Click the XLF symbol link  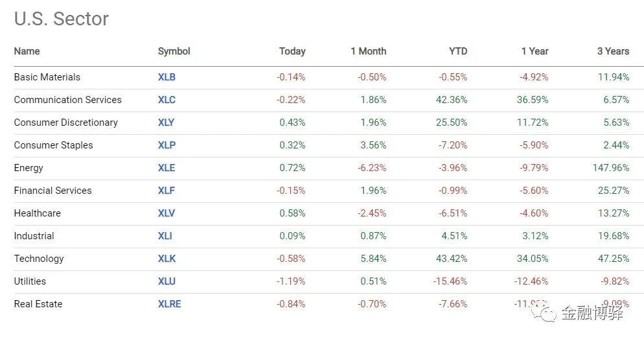[167, 191]
